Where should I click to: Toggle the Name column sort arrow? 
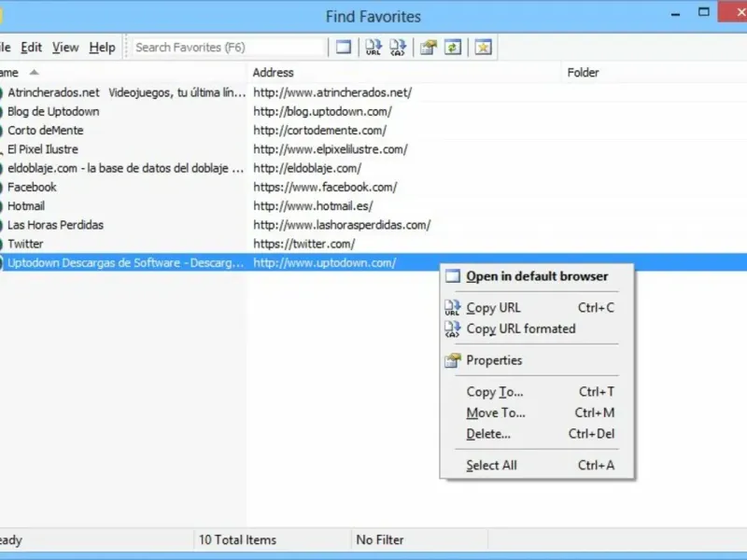tap(34, 73)
